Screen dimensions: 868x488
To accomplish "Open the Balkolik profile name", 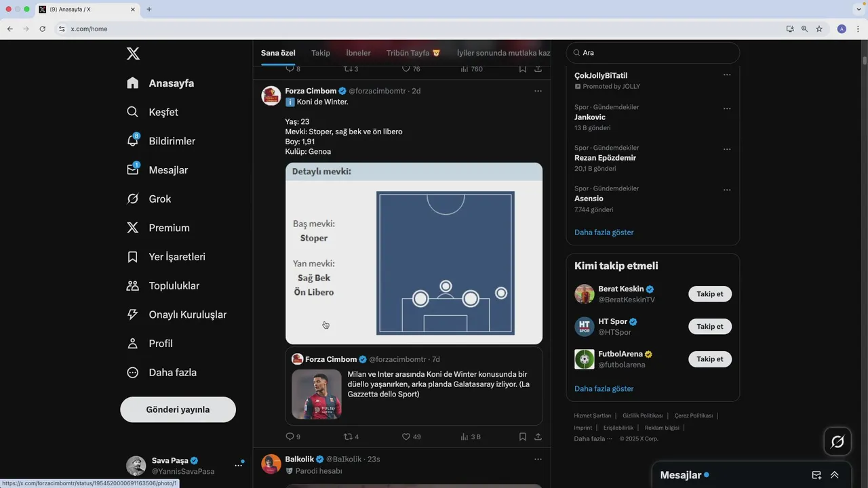I will [299, 459].
